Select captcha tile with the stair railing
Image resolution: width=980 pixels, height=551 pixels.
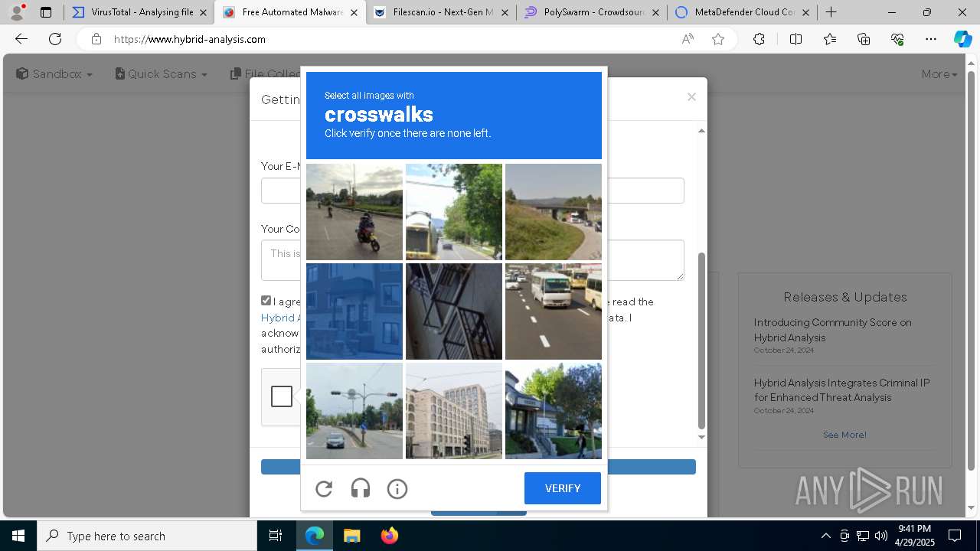(x=454, y=311)
